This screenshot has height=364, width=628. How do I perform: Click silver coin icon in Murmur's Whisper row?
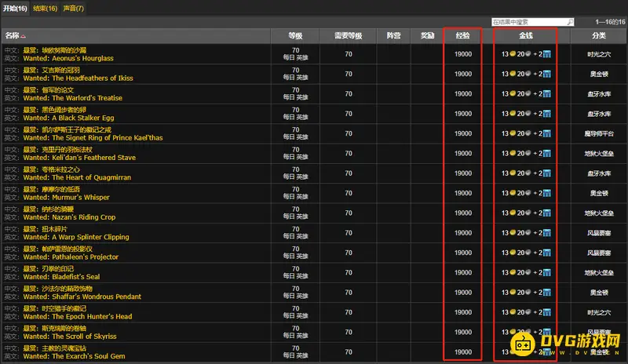pos(528,193)
